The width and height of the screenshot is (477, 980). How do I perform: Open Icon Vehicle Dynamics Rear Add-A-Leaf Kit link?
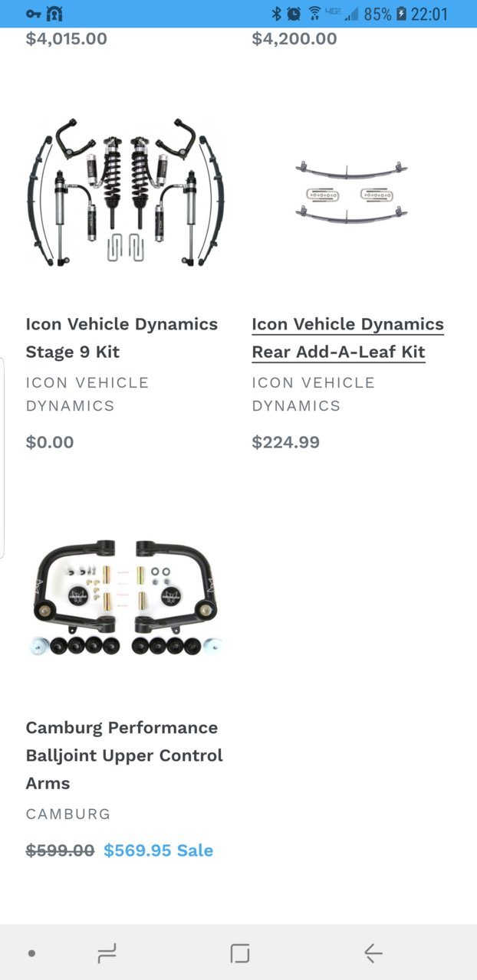tap(348, 338)
